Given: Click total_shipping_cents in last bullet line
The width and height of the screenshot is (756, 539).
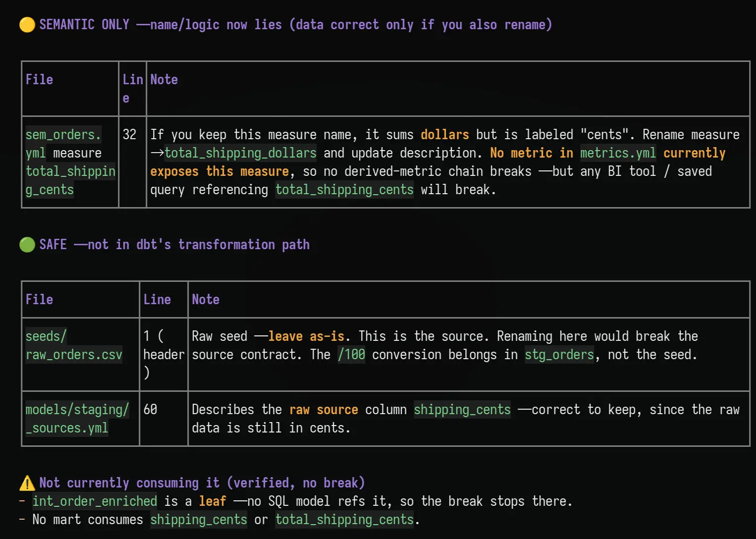Looking at the screenshot, I should pyautogui.click(x=344, y=520).
